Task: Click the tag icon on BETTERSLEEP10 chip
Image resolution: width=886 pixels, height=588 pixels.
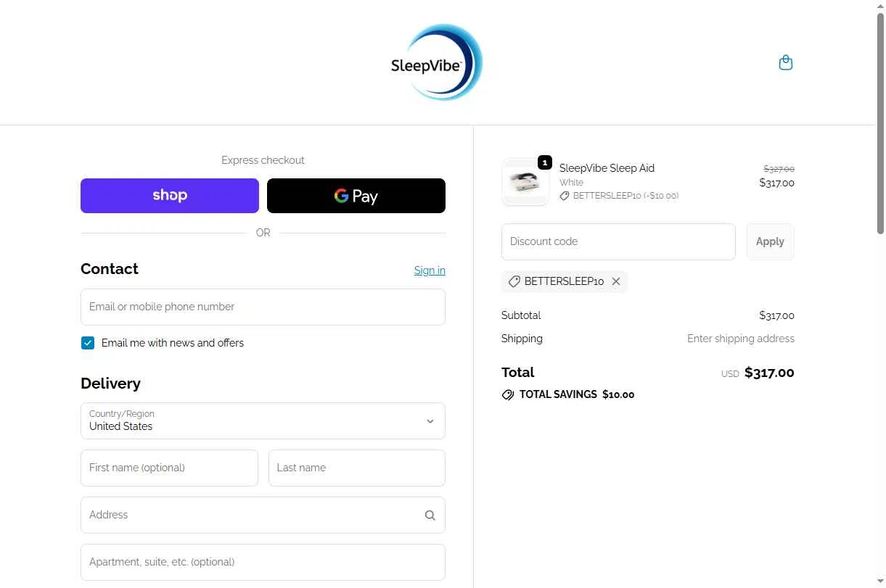Action: 514,281
